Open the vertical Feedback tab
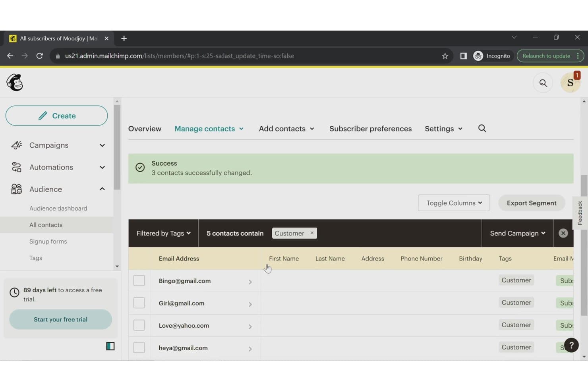Image resolution: width=588 pixels, height=392 pixels. (580, 213)
